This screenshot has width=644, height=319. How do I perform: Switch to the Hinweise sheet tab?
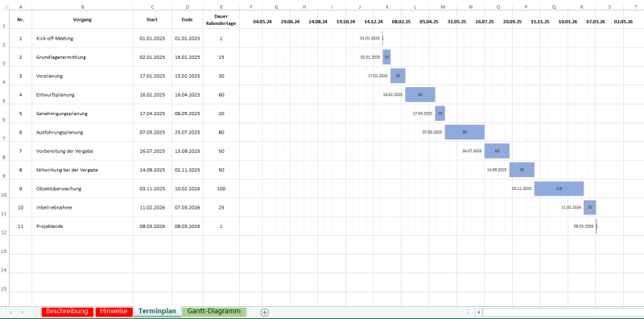pos(114,312)
